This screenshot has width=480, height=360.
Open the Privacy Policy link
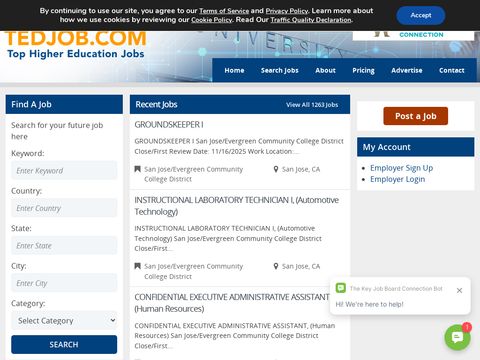click(x=287, y=11)
